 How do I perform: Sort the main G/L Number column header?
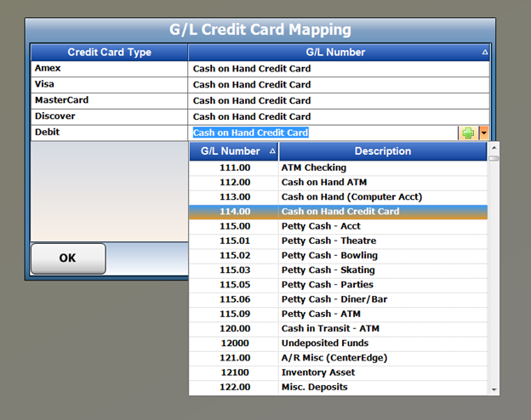coord(339,52)
